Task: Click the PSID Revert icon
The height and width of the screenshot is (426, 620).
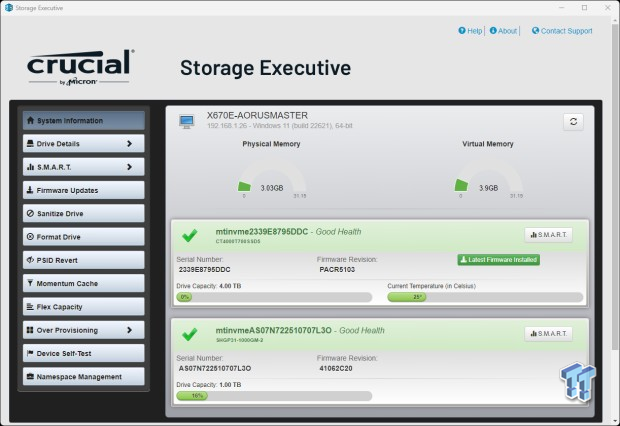Action: 30,260
